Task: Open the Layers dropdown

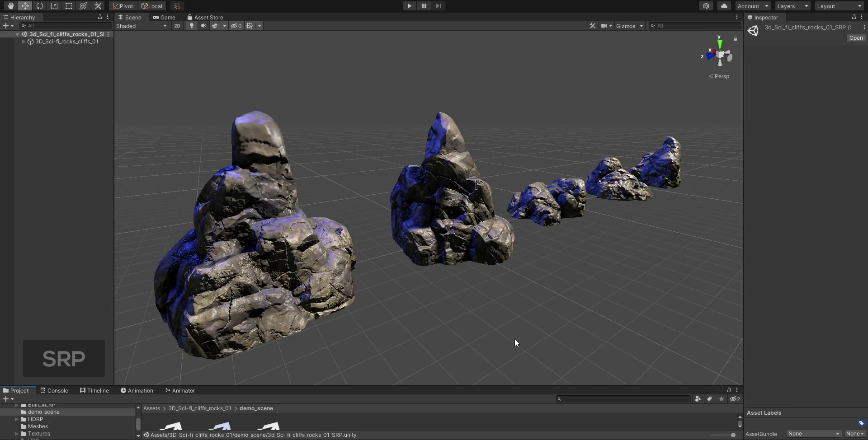Action: coord(793,6)
